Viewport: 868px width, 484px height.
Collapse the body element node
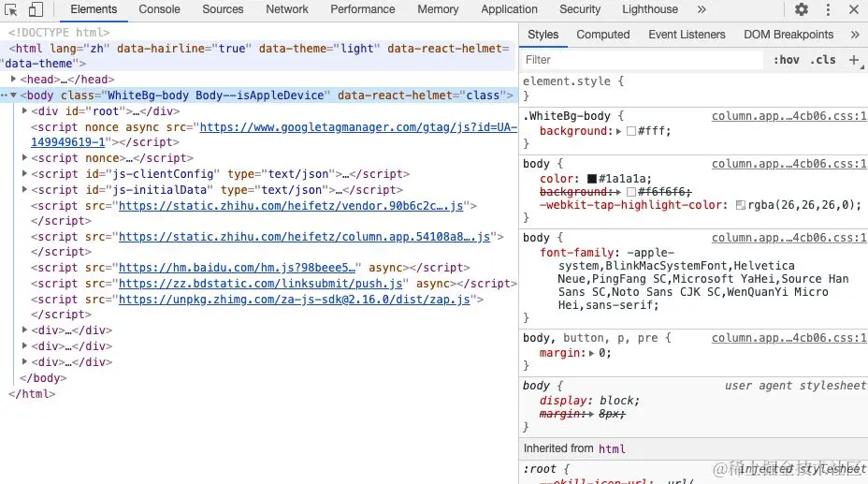pos(13,95)
